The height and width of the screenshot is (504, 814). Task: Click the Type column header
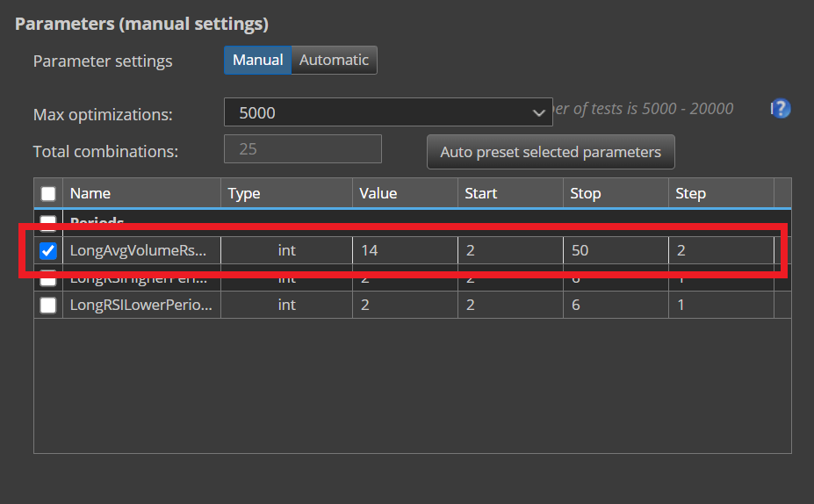coord(285,193)
